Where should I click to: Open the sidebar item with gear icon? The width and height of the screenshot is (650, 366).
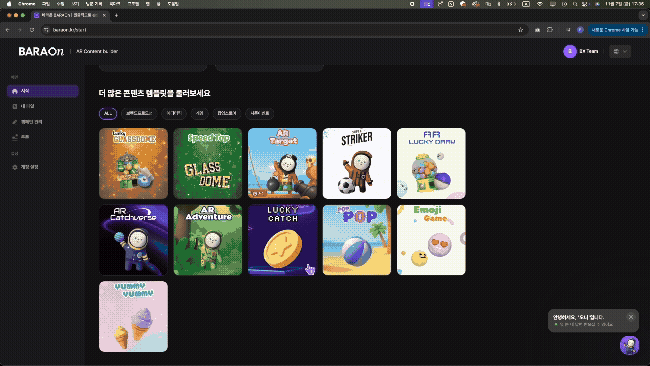click(43, 167)
